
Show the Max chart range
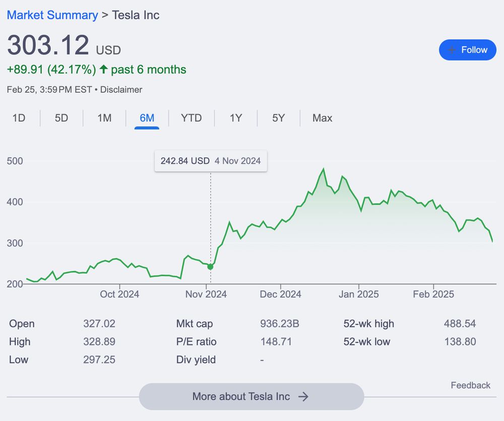click(322, 118)
